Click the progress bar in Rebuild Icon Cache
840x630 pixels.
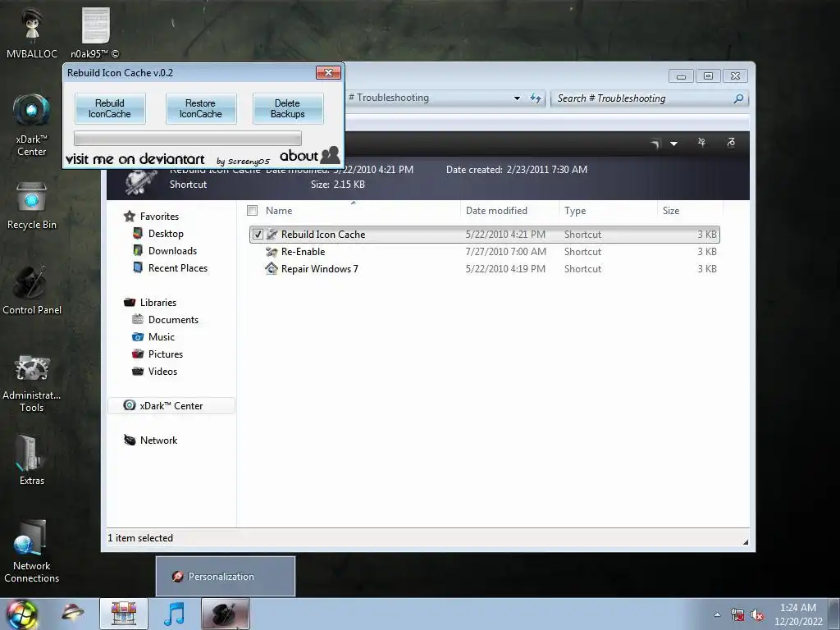[188, 138]
